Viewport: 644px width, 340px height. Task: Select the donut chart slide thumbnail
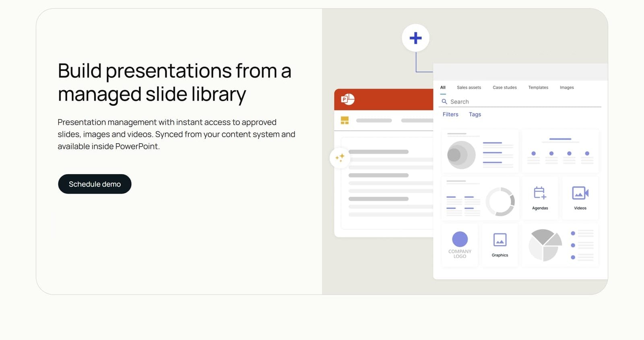[480, 198]
